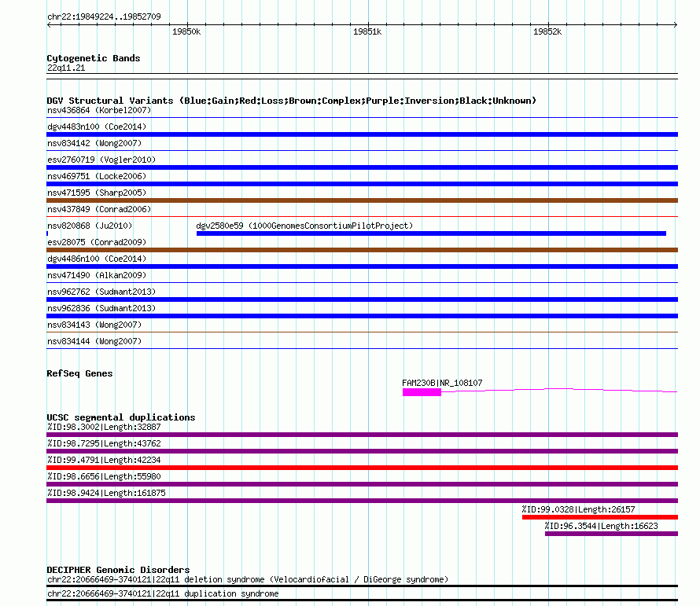Select the purple %ID:96.3544 duplication bar
Screen dimensions: 700x606
point(612,534)
